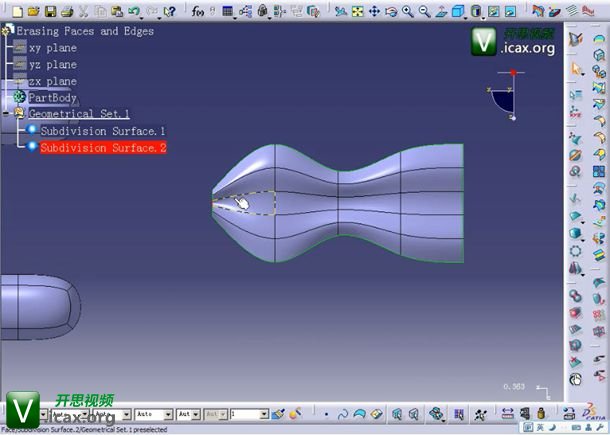This screenshot has height=435, width=610.
Task: Click the Zoom In magnifier icon
Action: click(408, 11)
